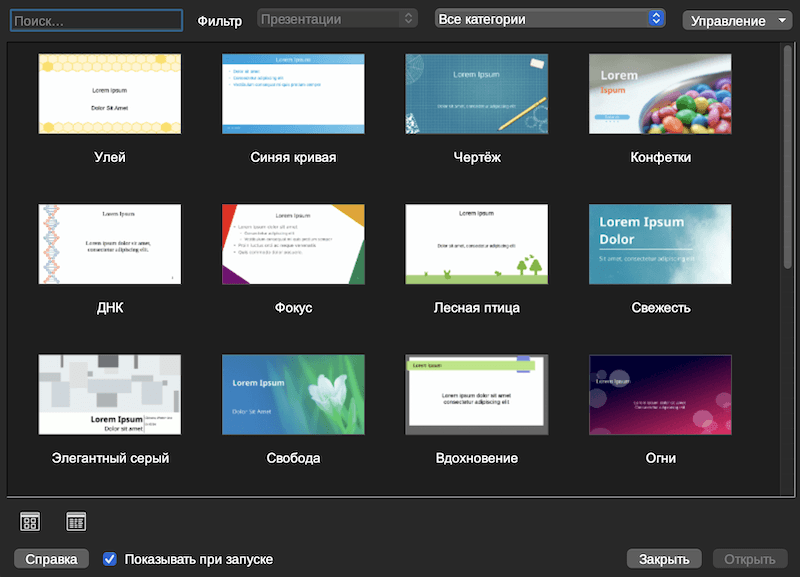800x577 pixels.
Task: Open the Все категории dropdown
Action: pyautogui.click(x=550, y=19)
